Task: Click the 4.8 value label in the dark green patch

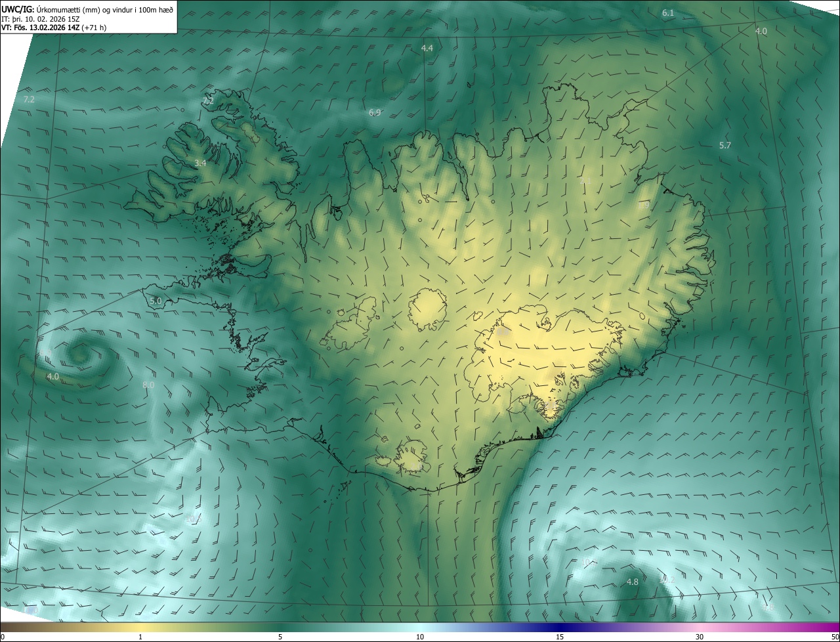Action: coord(633,582)
